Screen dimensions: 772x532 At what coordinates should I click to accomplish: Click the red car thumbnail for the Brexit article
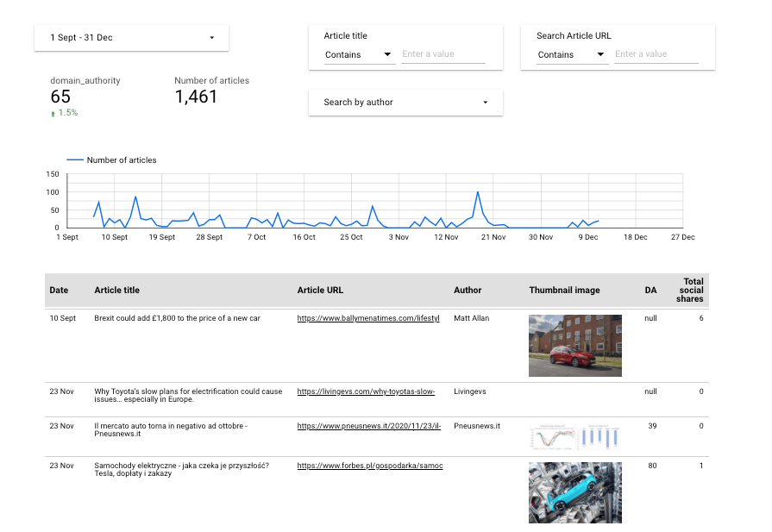coord(574,345)
